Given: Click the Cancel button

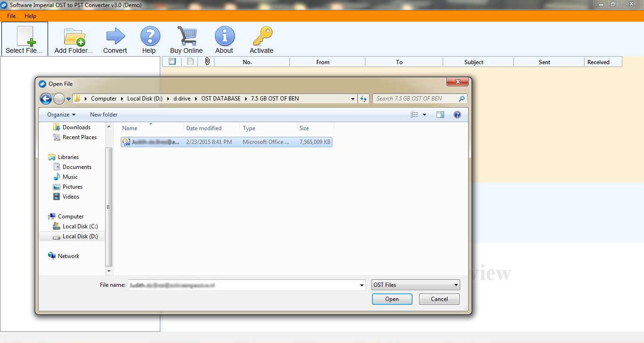Looking at the screenshot, I should (x=439, y=299).
